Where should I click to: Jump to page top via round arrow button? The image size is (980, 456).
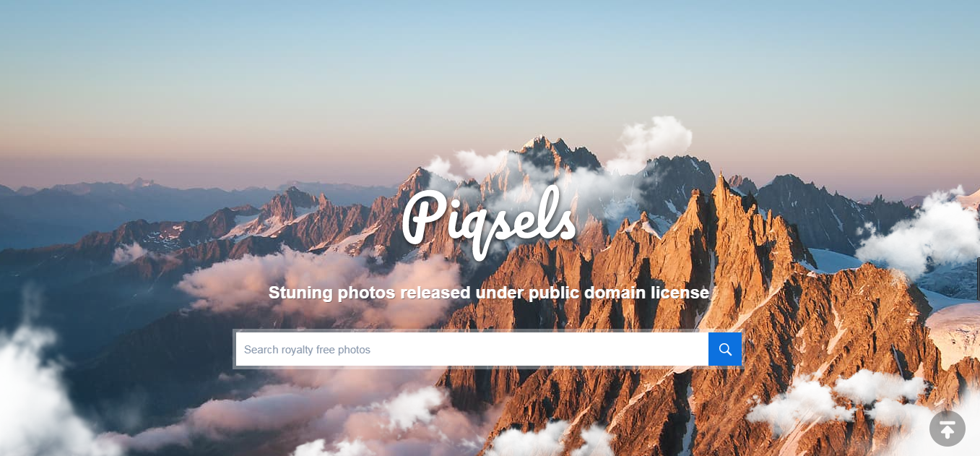point(948,429)
